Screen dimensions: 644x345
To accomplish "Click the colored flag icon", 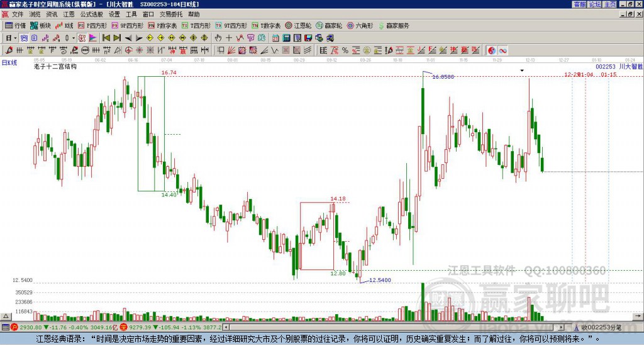I will point(93,38).
